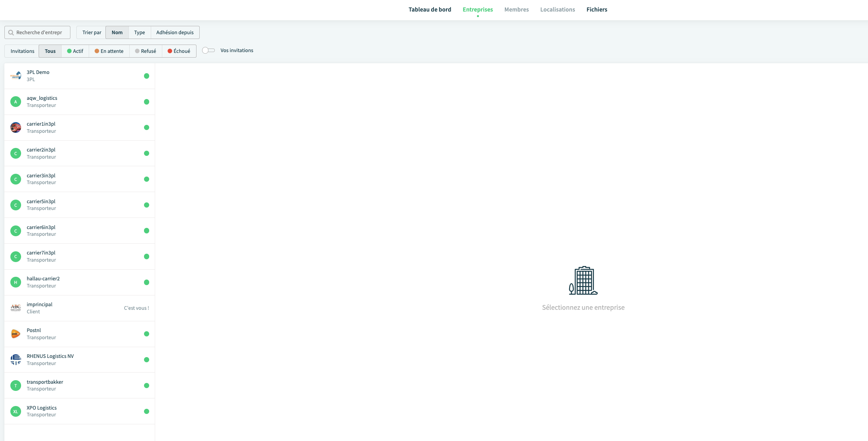Click the Recherche d'entreprise search field
The image size is (868, 441).
[37, 33]
